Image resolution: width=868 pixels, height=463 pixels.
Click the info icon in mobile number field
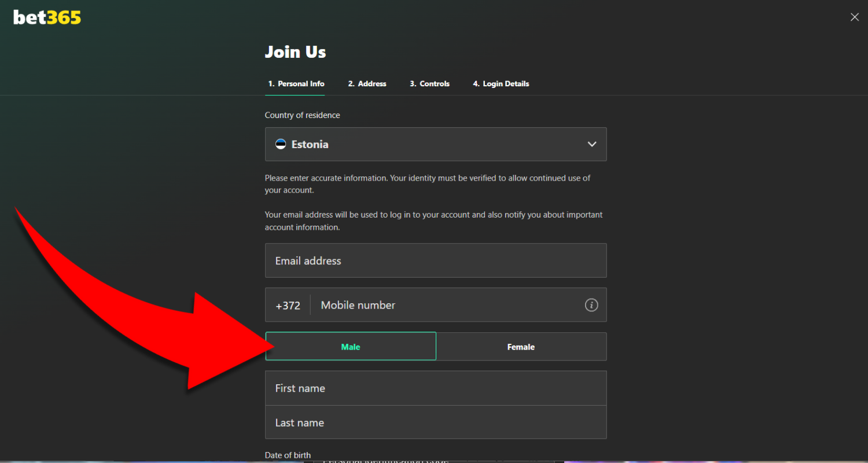coord(591,305)
